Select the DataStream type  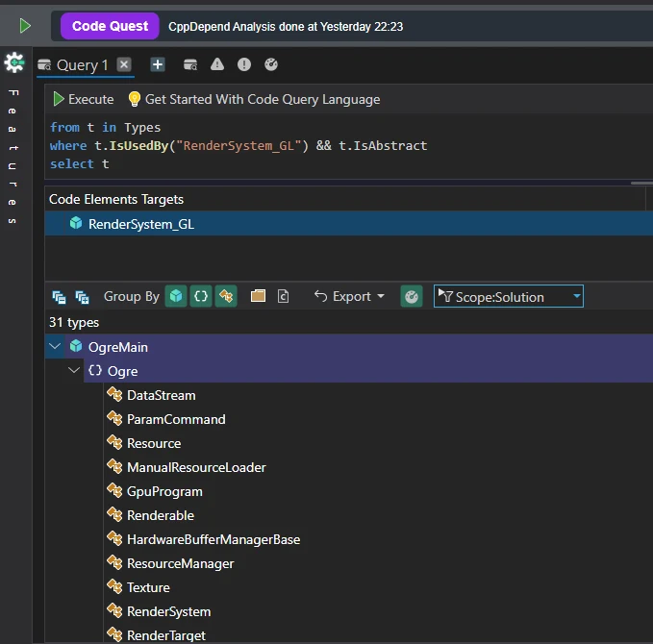pyautogui.click(x=162, y=395)
